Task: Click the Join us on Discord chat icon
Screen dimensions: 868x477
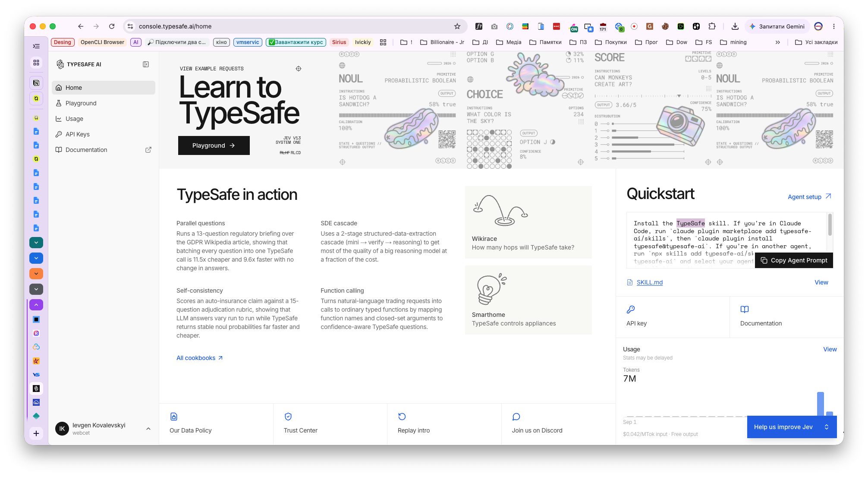Action: 516,417
